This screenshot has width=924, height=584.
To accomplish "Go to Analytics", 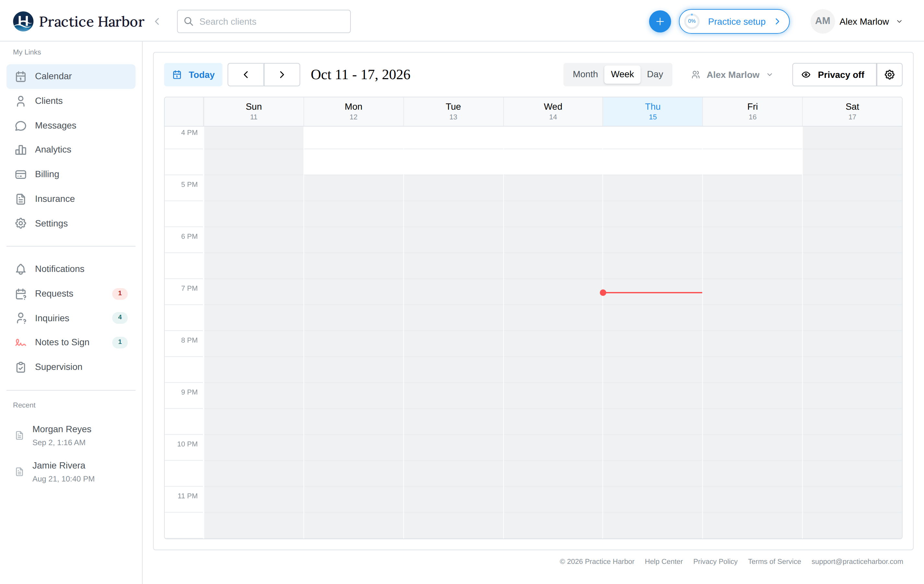I will (x=71, y=150).
